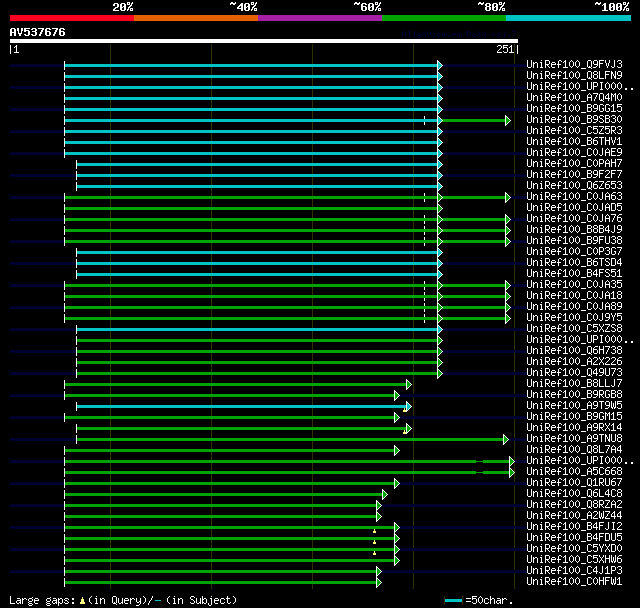Select hit UniRef100_A9TNU8
The height and width of the screenshot is (608, 640).
click(574, 439)
